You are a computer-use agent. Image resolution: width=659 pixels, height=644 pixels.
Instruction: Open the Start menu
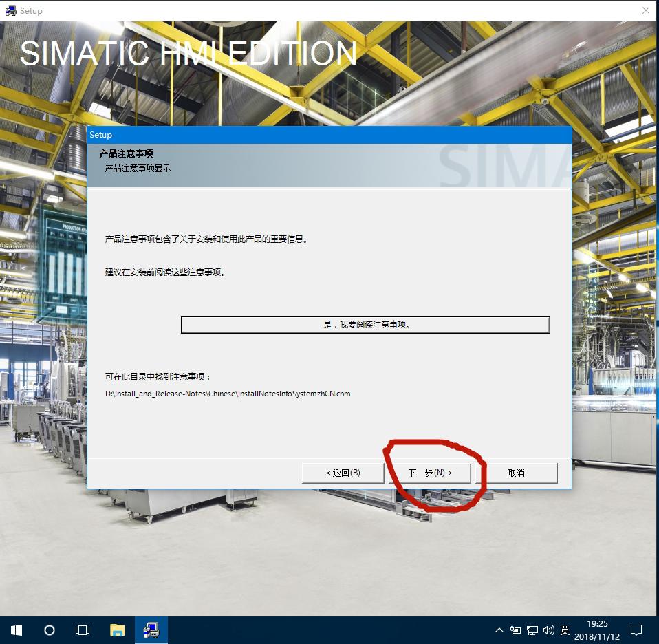tap(15, 630)
